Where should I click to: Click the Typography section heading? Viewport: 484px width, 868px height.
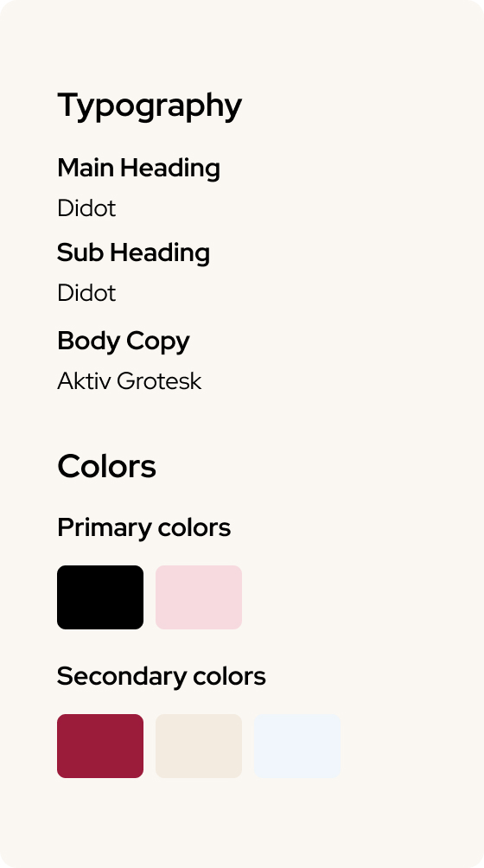coord(150,105)
